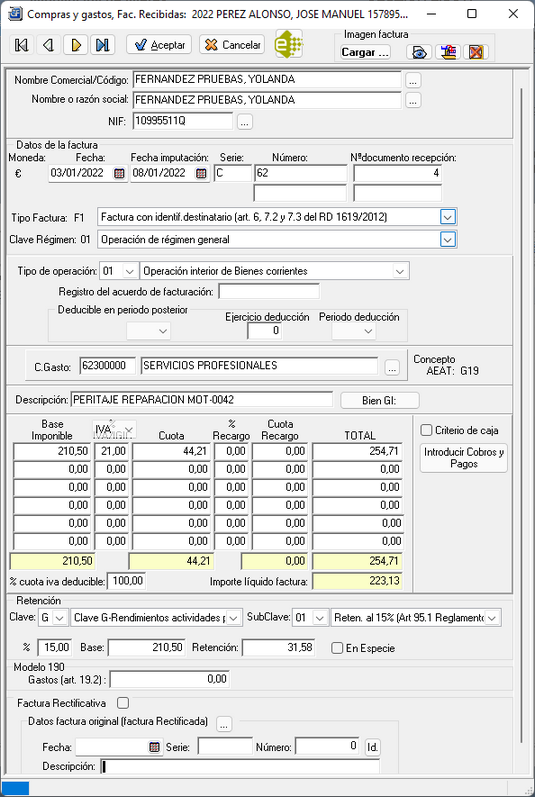
Task: Open Clave G-Rendimientos actividades dropdown
Action: click(234, 618)
